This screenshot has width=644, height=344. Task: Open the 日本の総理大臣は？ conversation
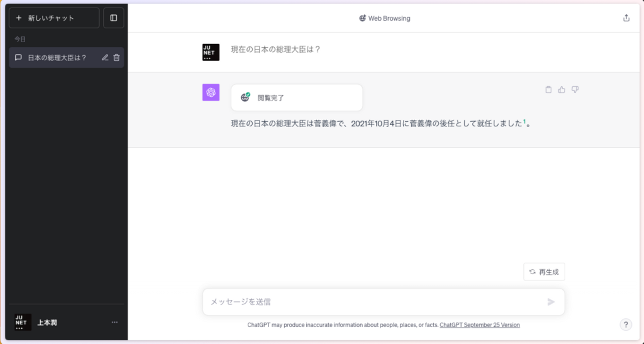(x=66, y=58)
